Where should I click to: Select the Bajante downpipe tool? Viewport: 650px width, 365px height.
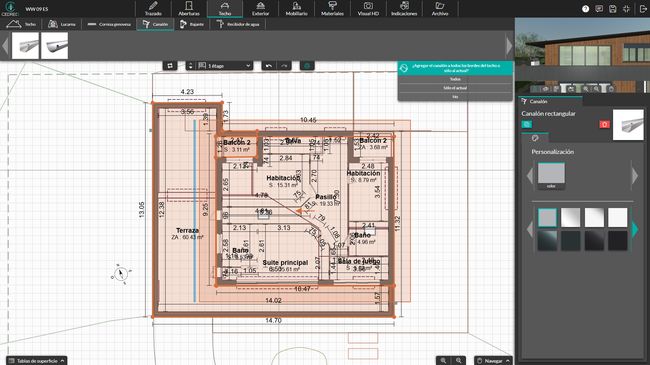(x=192, y=24)
